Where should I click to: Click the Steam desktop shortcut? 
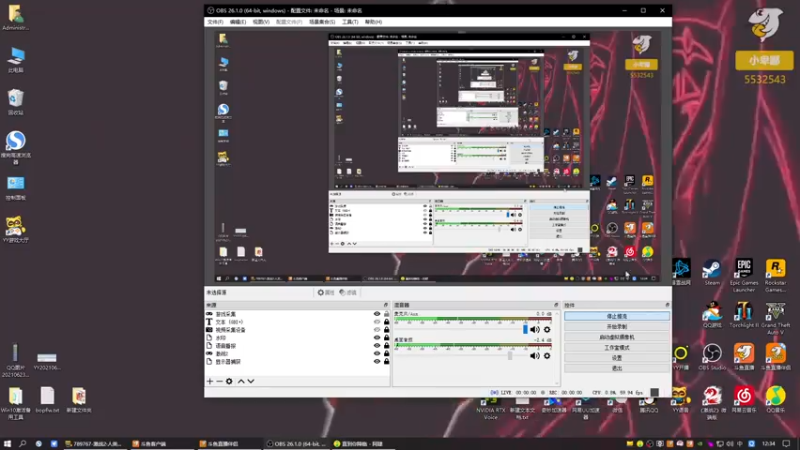pyautogui.click(x=712, y=272)
